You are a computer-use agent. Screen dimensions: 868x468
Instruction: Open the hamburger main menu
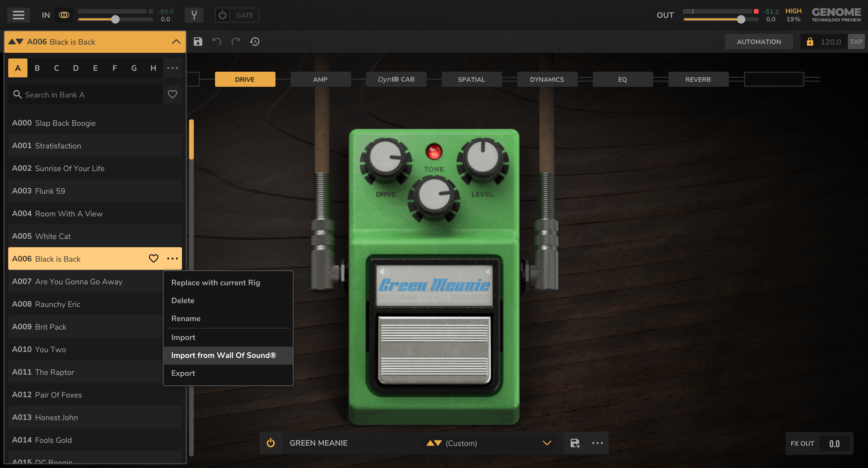18,15
